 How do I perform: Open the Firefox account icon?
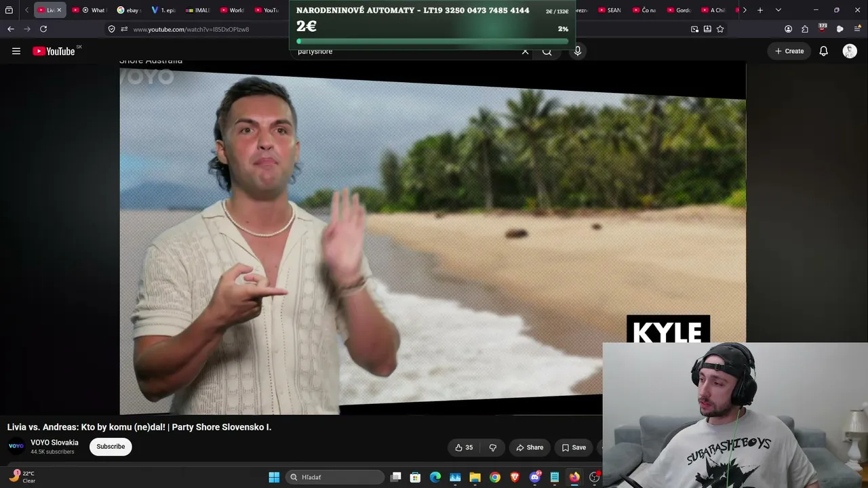[788, 29]
